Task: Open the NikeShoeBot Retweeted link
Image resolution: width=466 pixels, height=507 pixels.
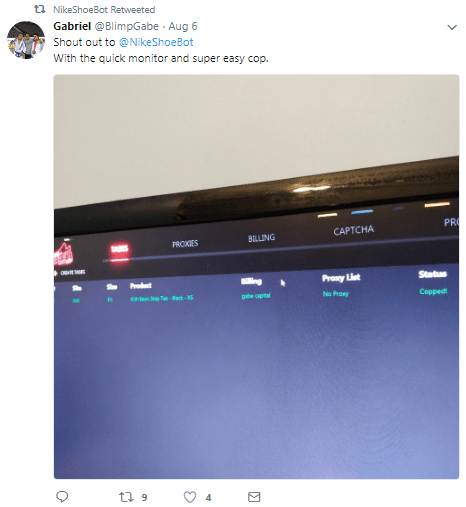Action: (x=104, y=10)
